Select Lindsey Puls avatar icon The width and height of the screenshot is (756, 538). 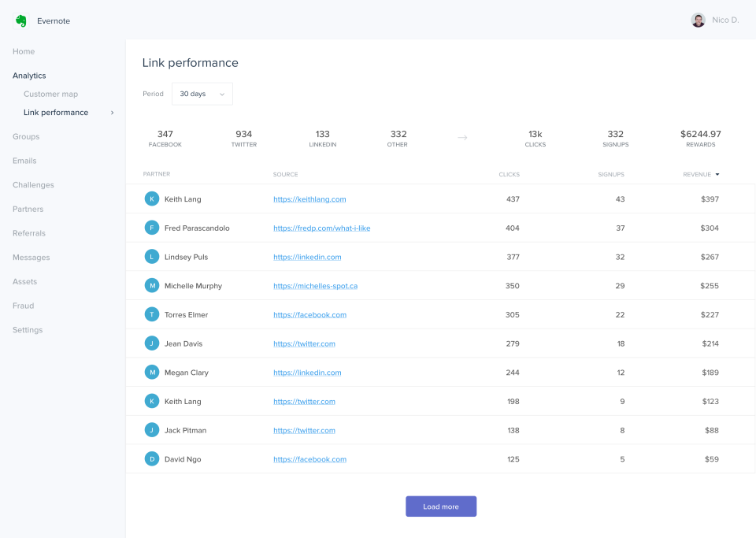click(152, 257)
